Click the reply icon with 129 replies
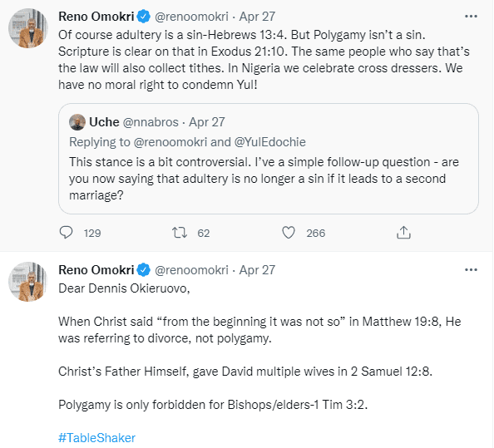 pos(67,233)
